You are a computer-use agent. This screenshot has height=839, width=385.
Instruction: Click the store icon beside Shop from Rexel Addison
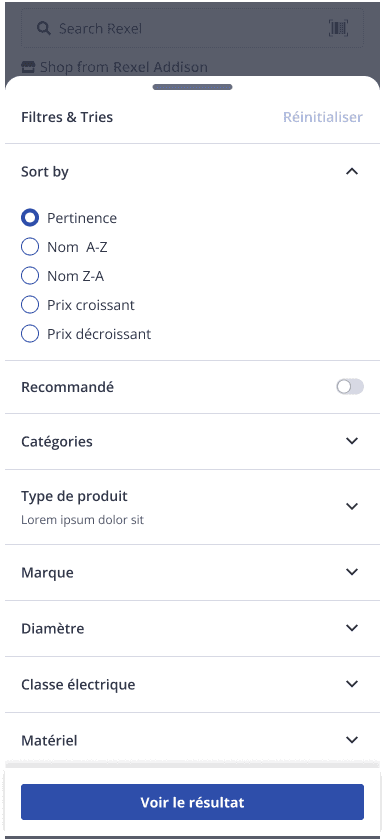tap(28, 67)
